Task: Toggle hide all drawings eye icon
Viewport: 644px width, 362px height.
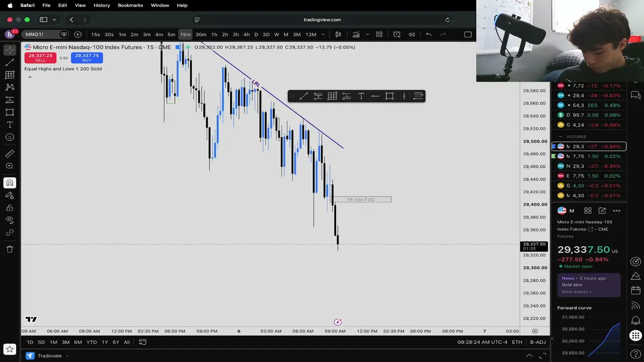Action: [10, 220]
